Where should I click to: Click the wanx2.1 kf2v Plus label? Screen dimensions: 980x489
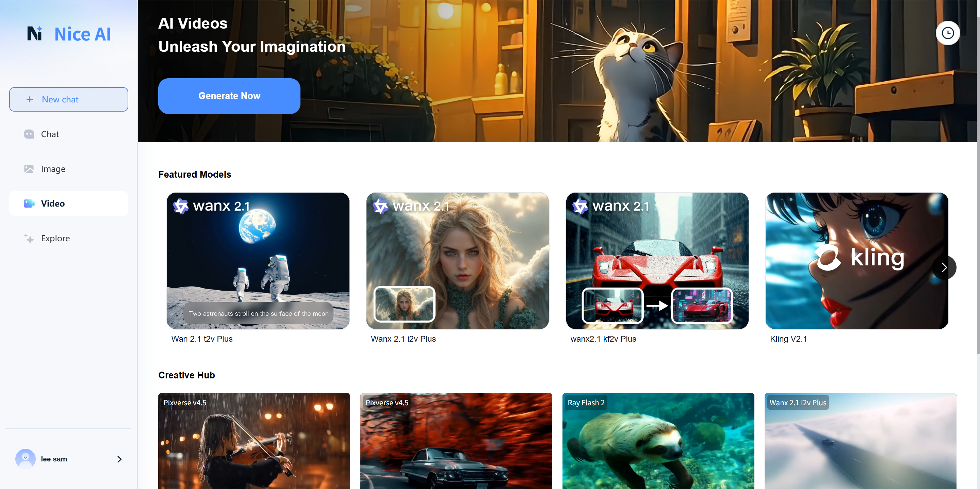603,339
